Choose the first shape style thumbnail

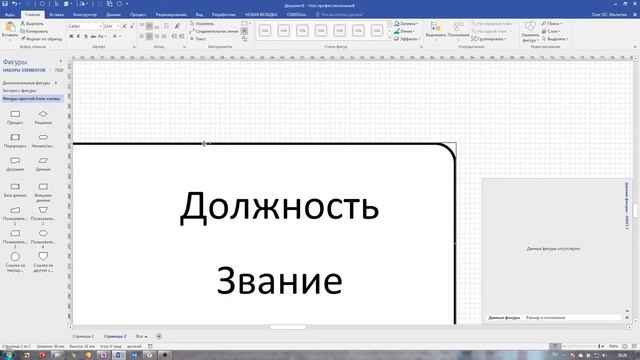tap(265, 31)
